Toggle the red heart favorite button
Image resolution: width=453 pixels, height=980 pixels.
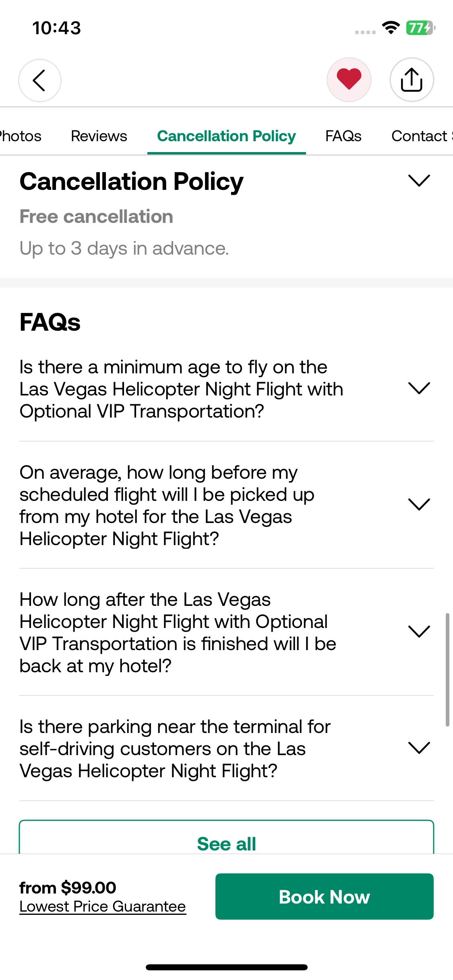tap(349, 80)
